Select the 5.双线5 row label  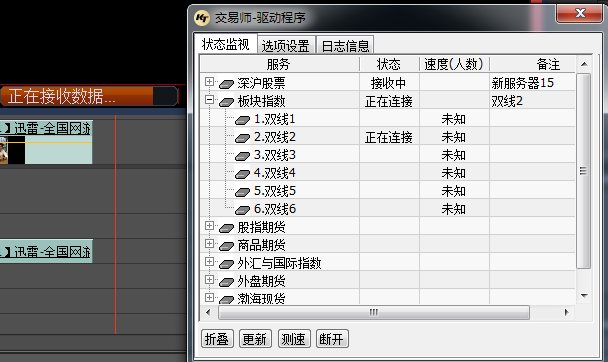[275, 191]
